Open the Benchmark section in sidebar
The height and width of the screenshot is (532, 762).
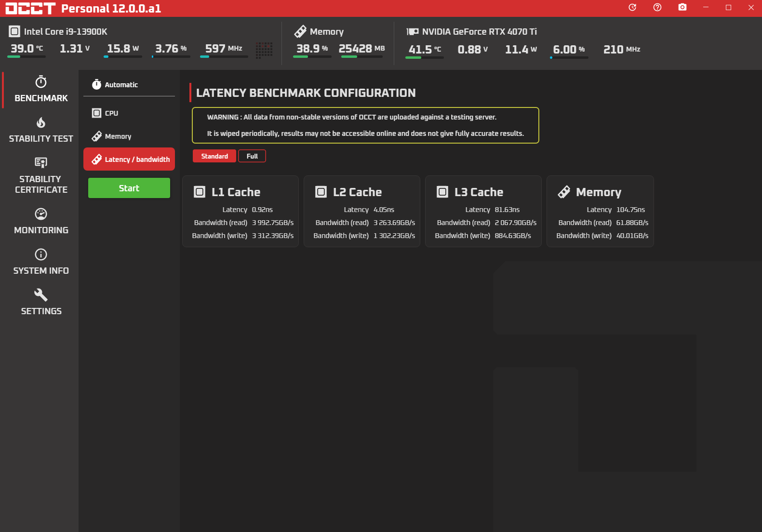pyautogui.click(x=41, y=90)
